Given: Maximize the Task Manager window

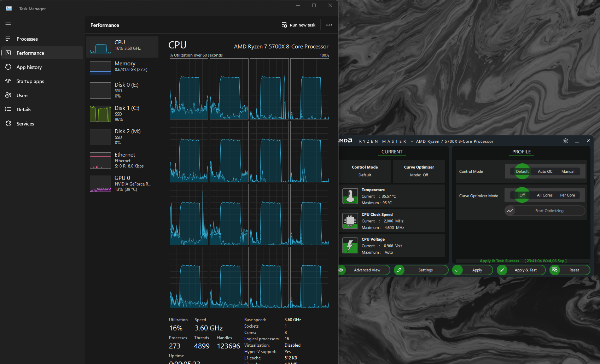Looking at the screenshot, I should click(314, 5).
